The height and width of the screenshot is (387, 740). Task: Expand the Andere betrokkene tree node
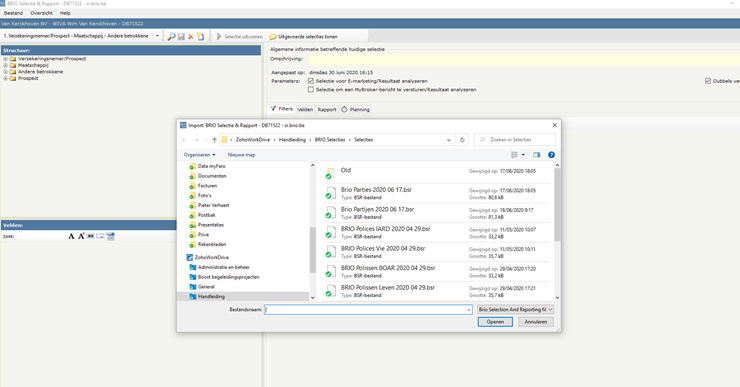5,72
